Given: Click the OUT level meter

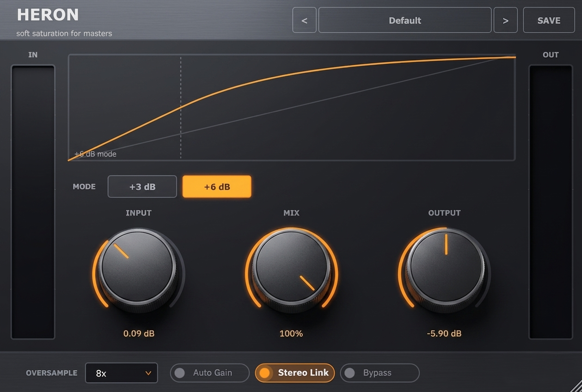Looking at the screenshot, I should click(551, 202).
